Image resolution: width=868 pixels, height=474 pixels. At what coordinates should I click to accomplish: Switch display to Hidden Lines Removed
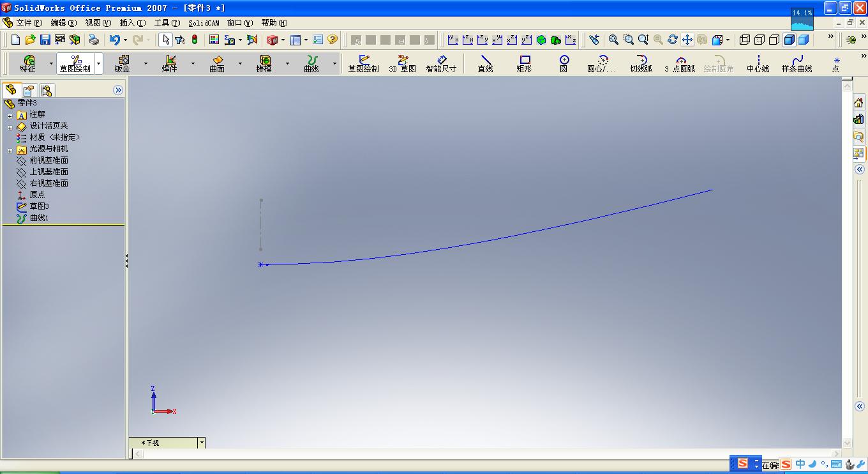click(774, 40)
